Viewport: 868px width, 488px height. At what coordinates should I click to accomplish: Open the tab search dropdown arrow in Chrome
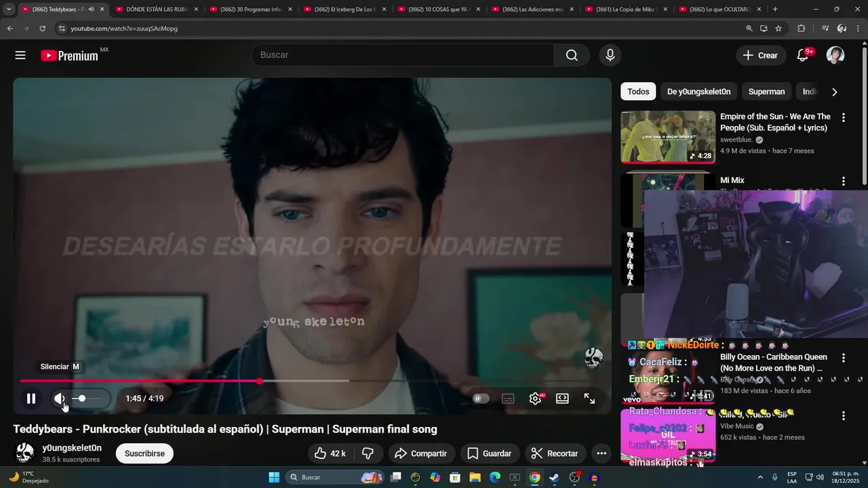coord(9,9)
